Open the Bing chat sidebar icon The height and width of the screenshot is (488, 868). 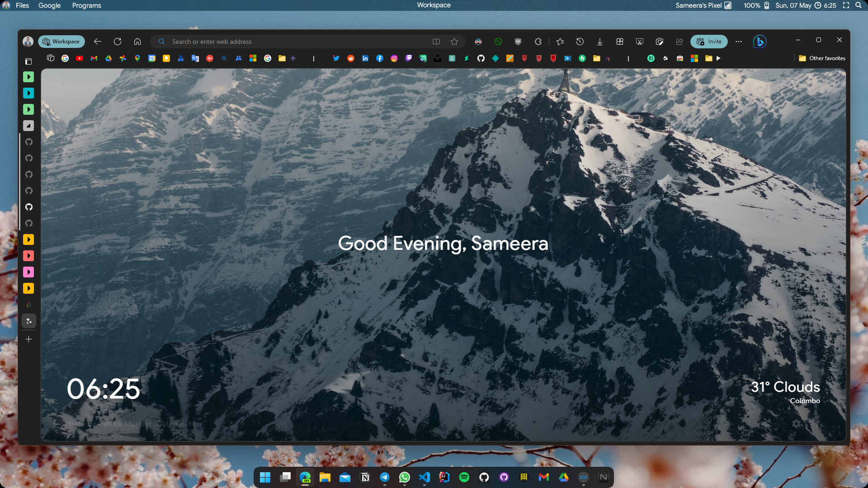[759, 42]
